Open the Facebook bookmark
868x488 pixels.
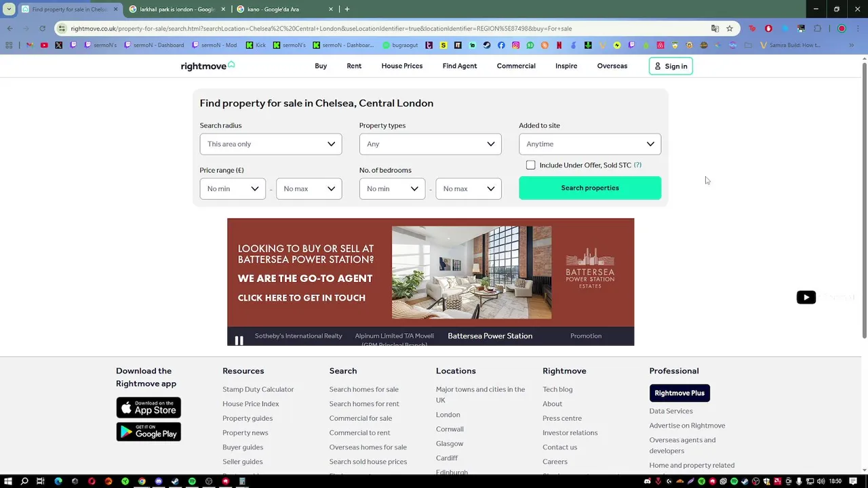click(501, 45)
